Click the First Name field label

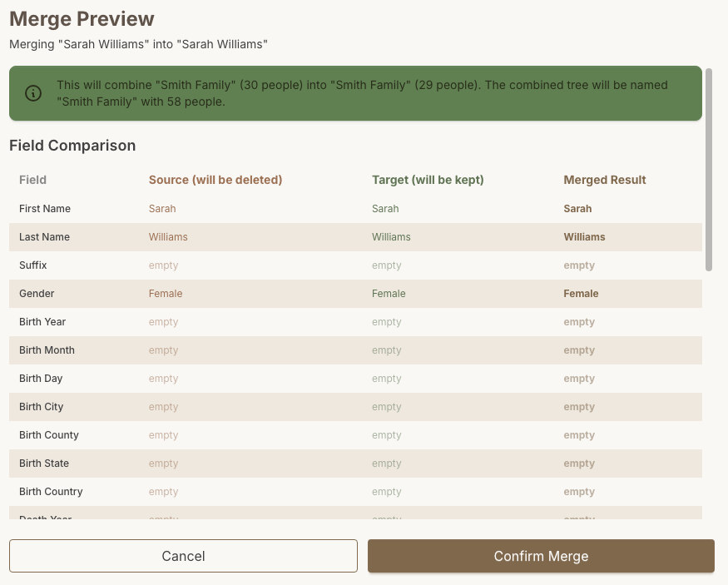[x=45, y=209]
